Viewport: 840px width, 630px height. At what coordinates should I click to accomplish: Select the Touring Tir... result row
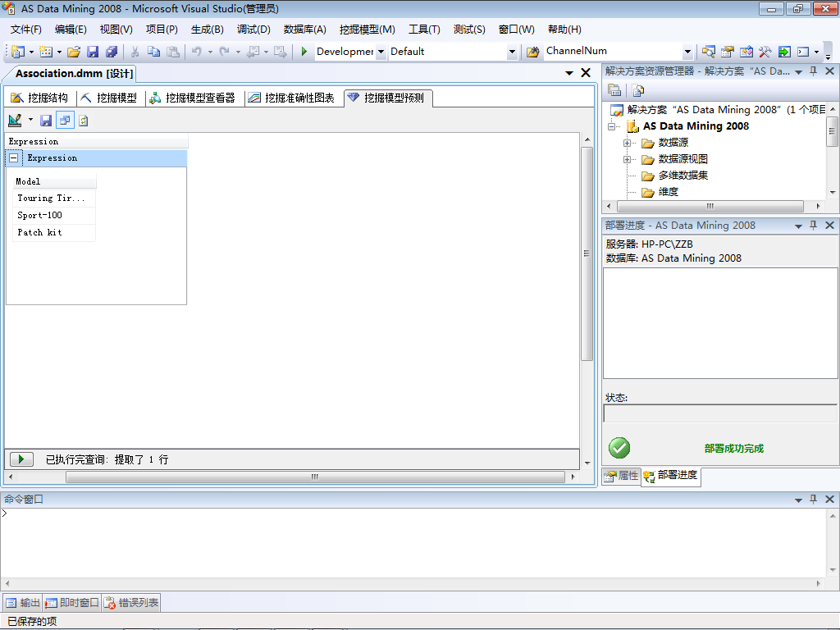pos(53,199)
